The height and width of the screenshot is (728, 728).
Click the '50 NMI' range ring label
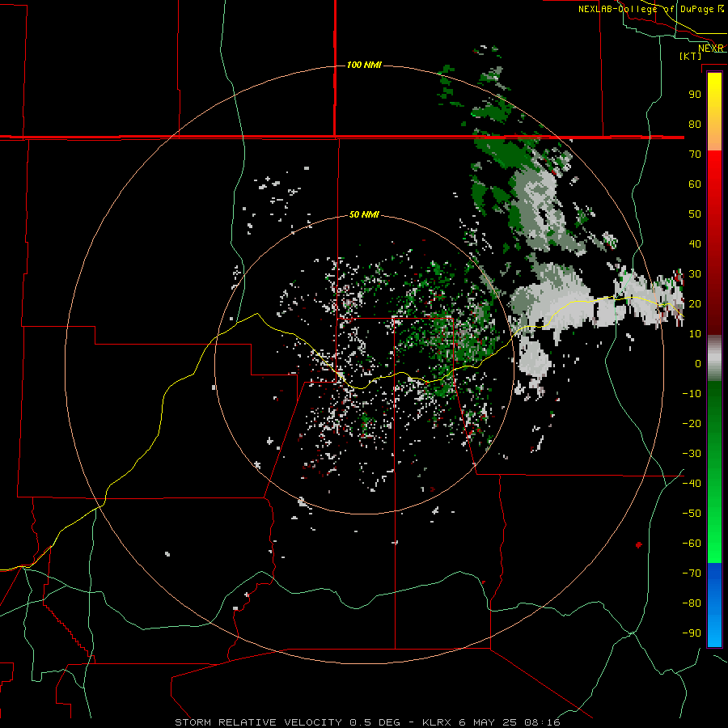(364, 214)
